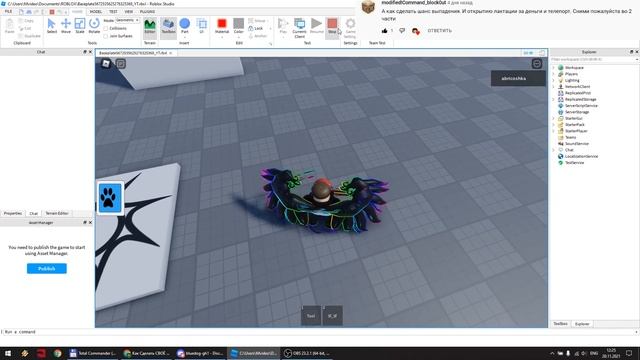The width and height of the screenshot is (640, 360).
Task: Click the Material icon
Action: (x=222, y=25)
